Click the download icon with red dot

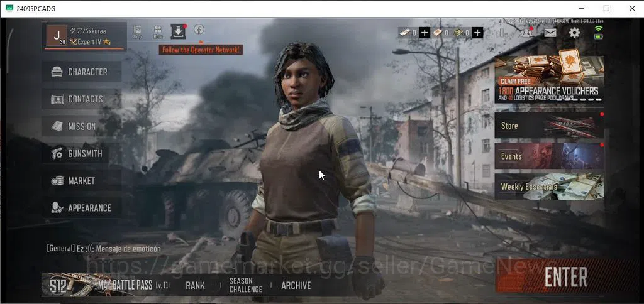click(178, 31)
